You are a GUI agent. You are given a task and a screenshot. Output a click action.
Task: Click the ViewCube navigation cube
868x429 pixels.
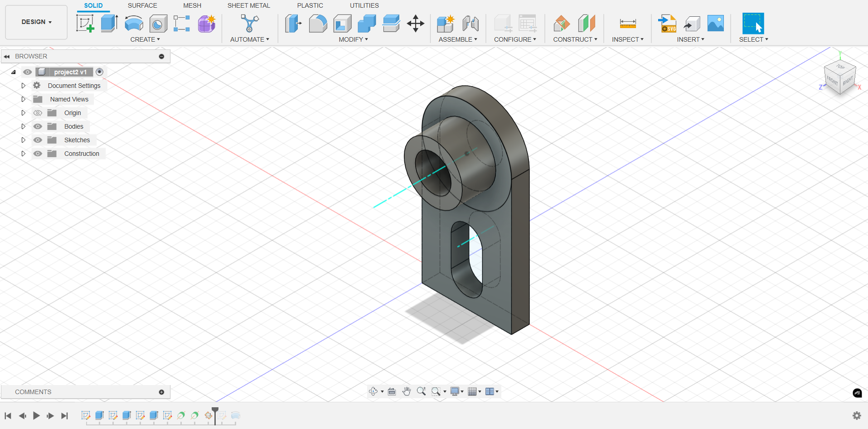tap(840, 78)
